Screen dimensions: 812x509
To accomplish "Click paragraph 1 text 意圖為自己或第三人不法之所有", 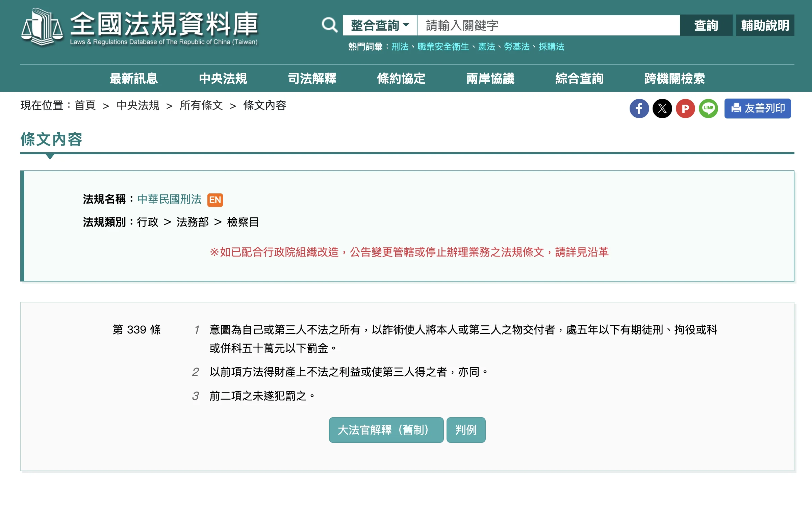I will coord(463,339).
